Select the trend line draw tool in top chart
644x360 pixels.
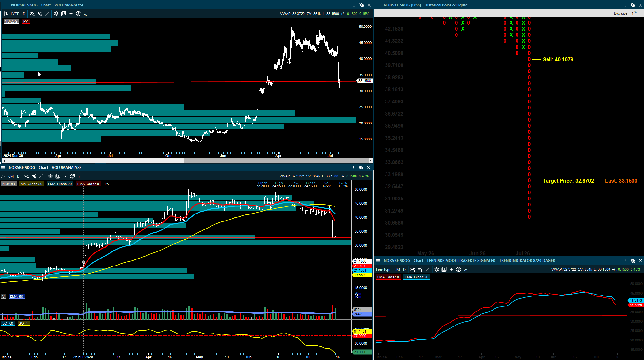coord(47,14)
